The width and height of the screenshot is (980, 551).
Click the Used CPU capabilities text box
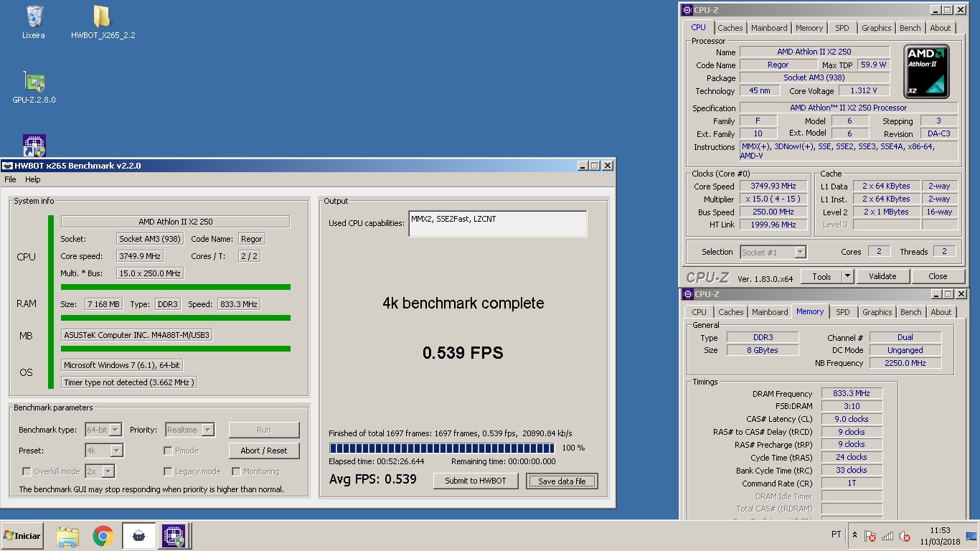498,223
